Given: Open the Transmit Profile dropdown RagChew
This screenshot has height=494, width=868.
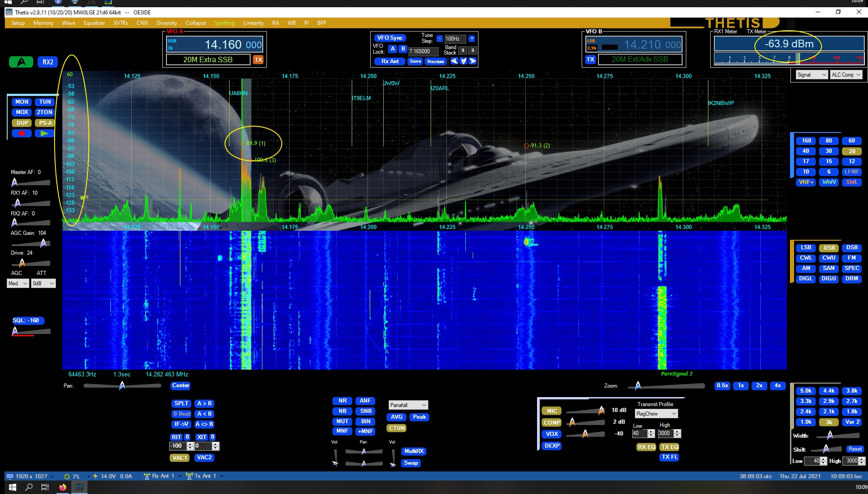Looking at the screenshot, I should (656, 414).
